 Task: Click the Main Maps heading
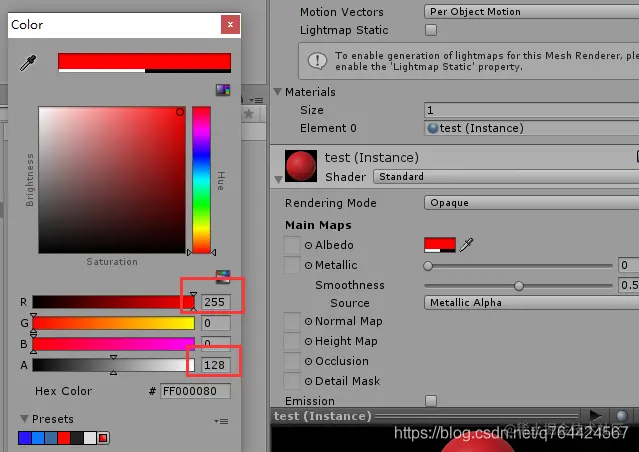318,225
